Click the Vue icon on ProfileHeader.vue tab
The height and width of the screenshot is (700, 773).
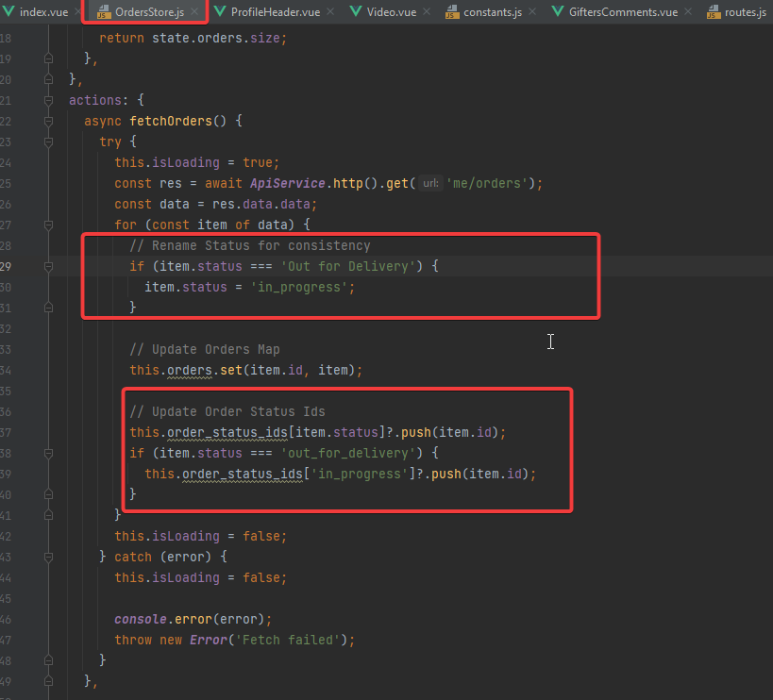tap(220, 11)
